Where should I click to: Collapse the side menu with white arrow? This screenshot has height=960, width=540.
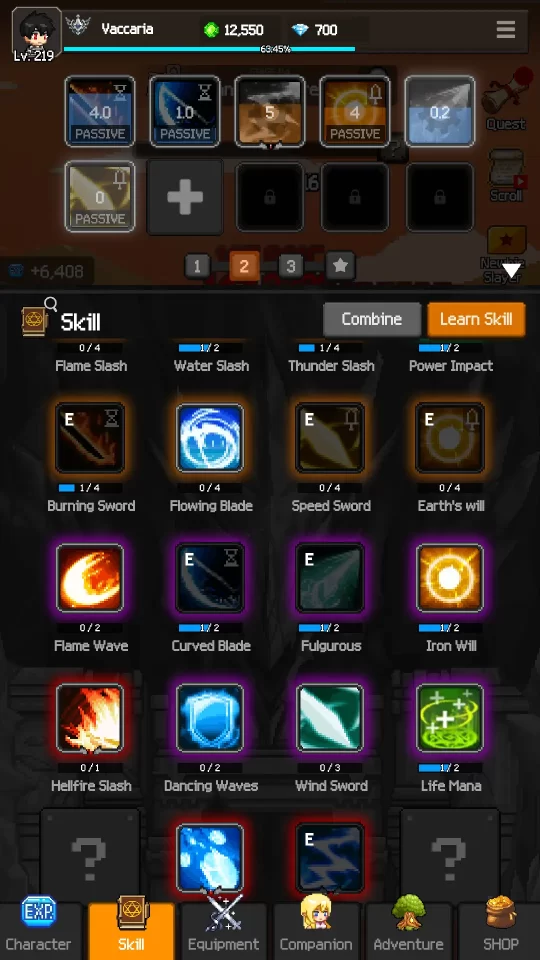pos(511,270)
